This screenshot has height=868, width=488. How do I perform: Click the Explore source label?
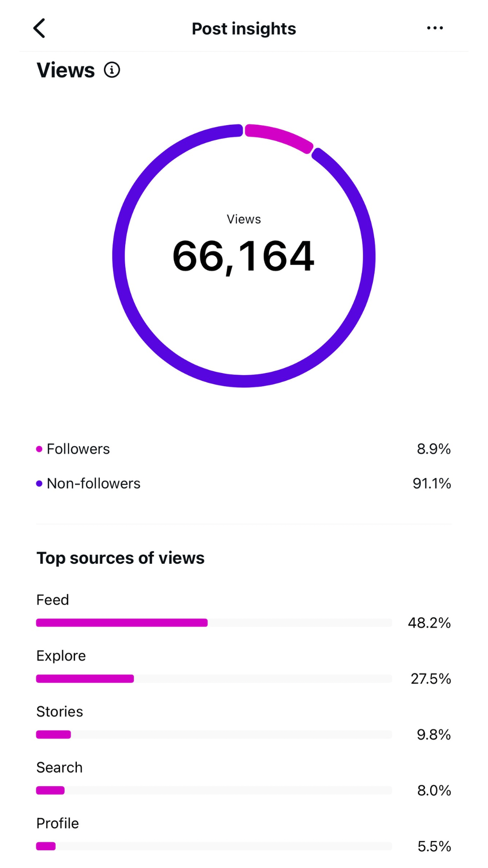61,655
